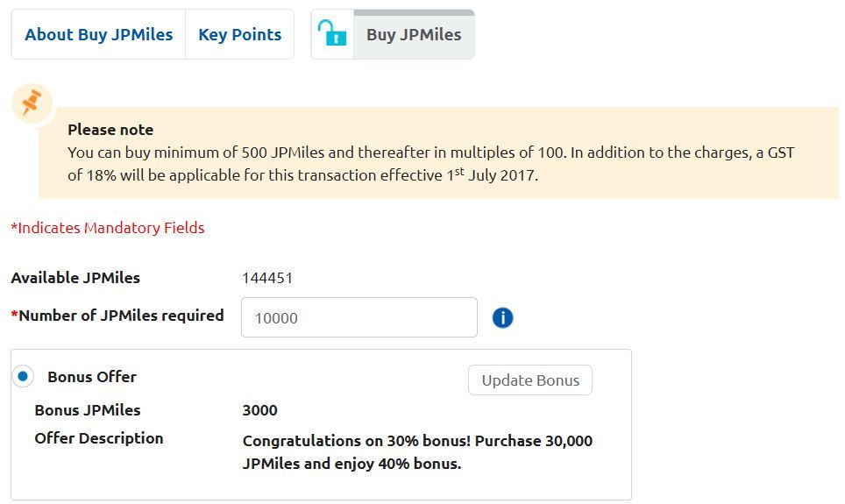Open the About Buy JPMiles tab

point(99,34)
